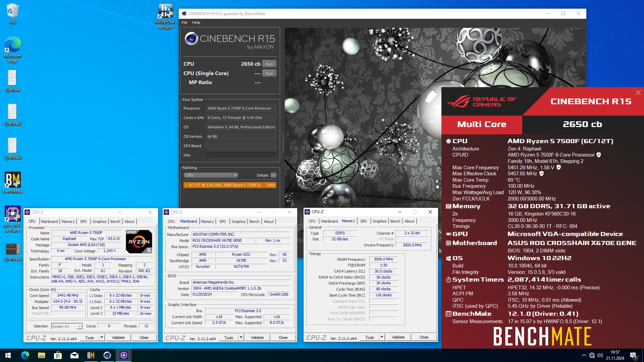Click Close in the first CPU-Z window

coord(144,338)
